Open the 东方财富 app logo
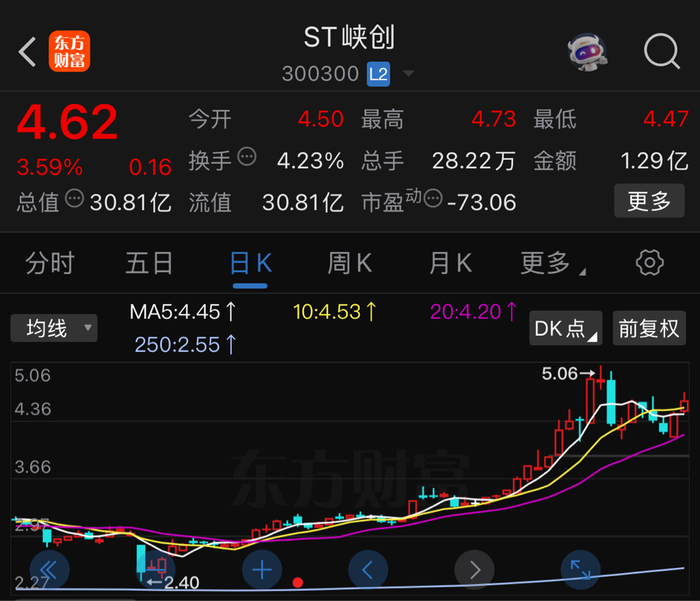Viewport: 700px width, 601px height. point(69,51)
